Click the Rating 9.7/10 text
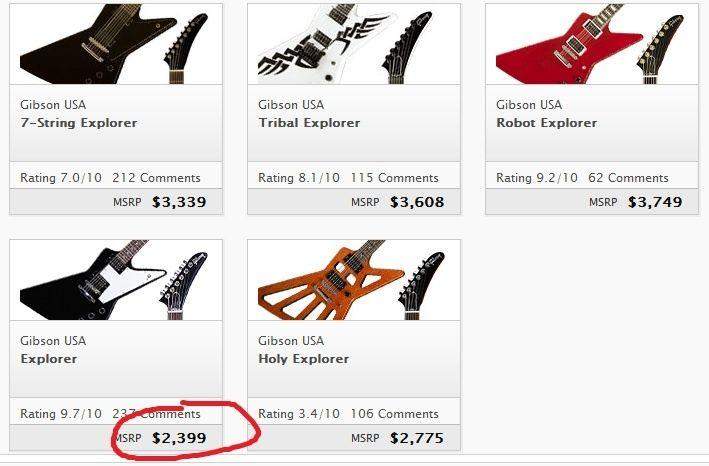The image size is (709, 466). pyautogui.click(x=61, y=414)
